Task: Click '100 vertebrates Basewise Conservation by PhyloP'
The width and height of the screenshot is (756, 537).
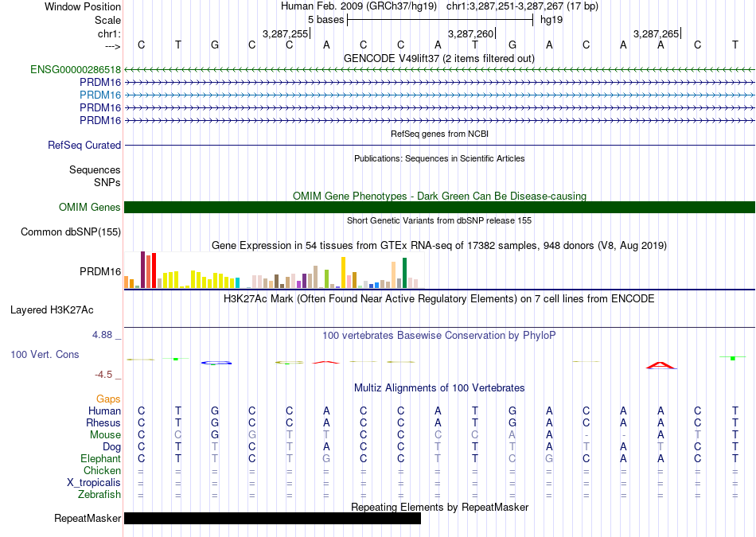Action: coord(439,335)
